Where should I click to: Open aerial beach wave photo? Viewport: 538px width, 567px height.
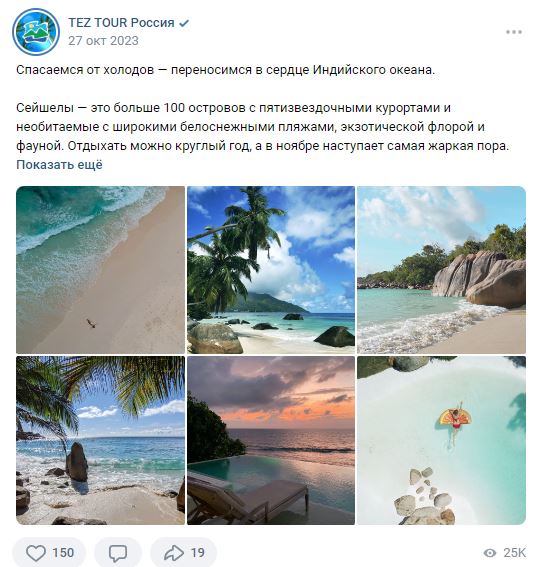[101, 270]
